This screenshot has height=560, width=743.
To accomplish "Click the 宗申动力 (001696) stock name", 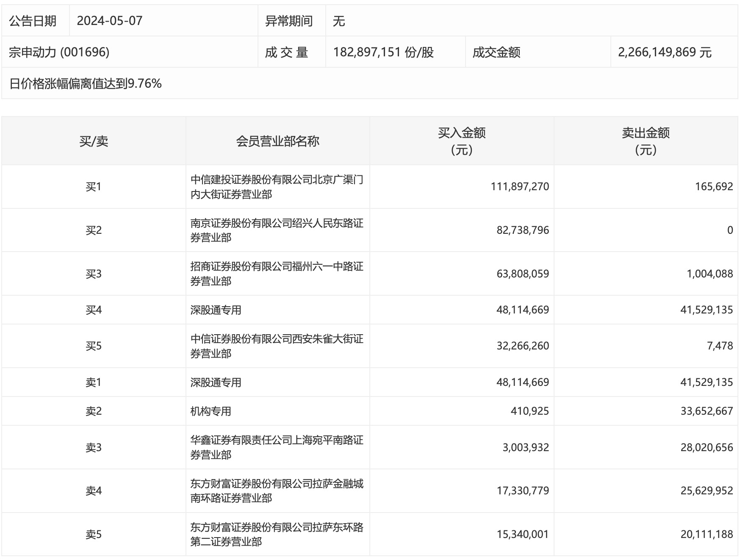I will tap(59, 52).
